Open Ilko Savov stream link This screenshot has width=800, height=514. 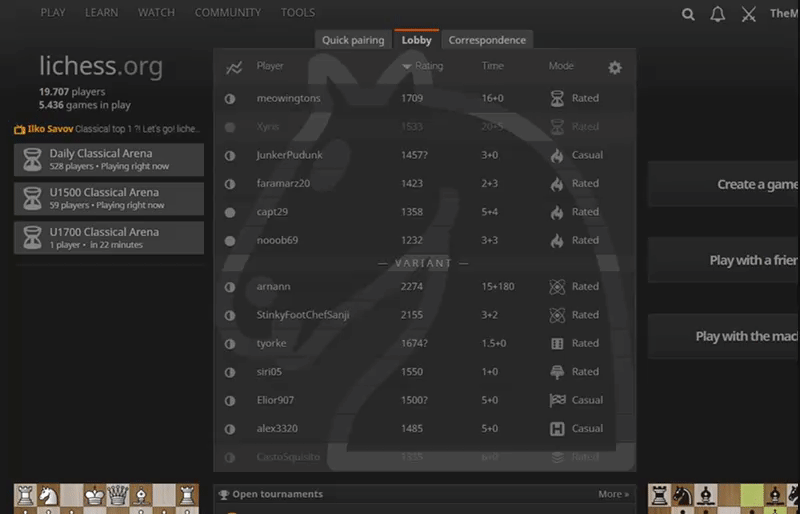pyautogui.click(x=107, y=129)
